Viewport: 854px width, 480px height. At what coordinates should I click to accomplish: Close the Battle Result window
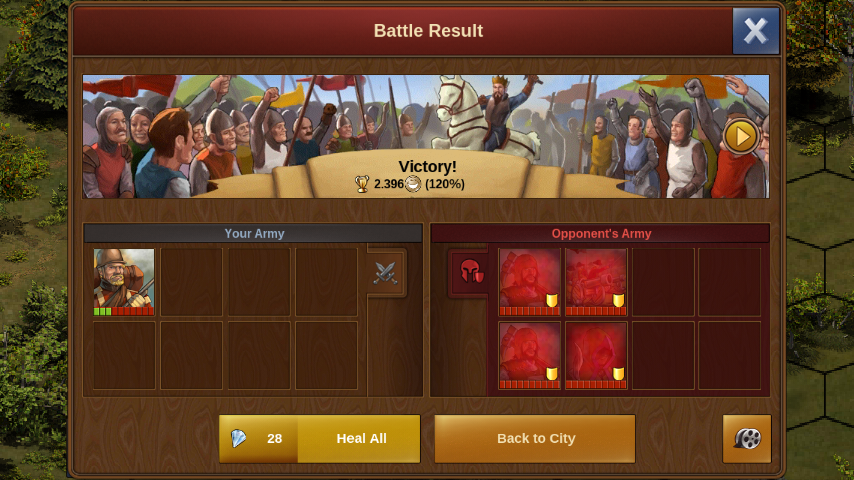click(755, 31)
